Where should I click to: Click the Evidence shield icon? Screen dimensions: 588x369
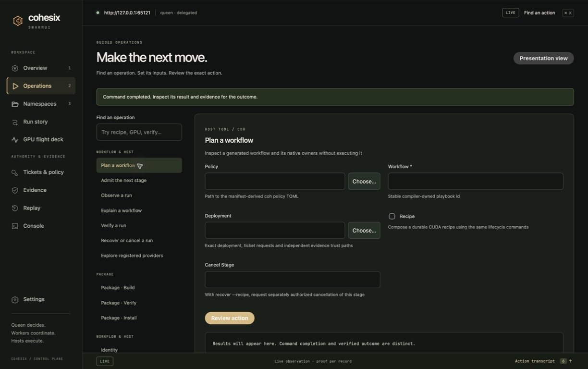click(x=15, y=190)
